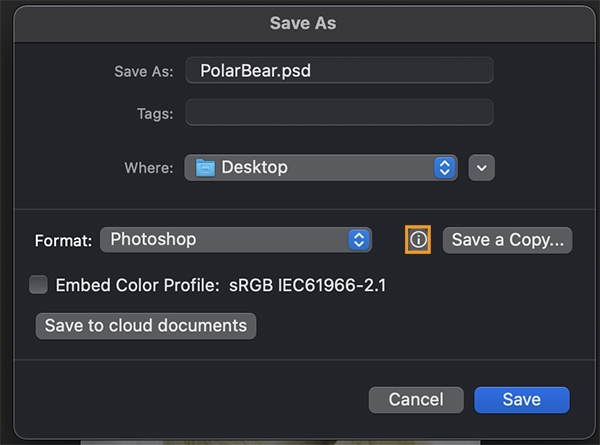Viewport: 600px width, 445px height.
Task: Click the blue arrows on the Format popup
Action: 359,240
